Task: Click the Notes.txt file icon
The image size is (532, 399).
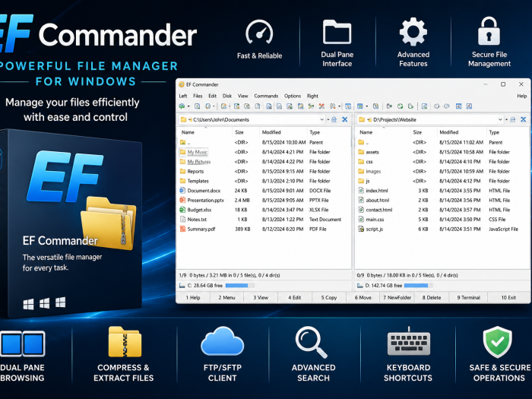Action: [x=182, y=219]
